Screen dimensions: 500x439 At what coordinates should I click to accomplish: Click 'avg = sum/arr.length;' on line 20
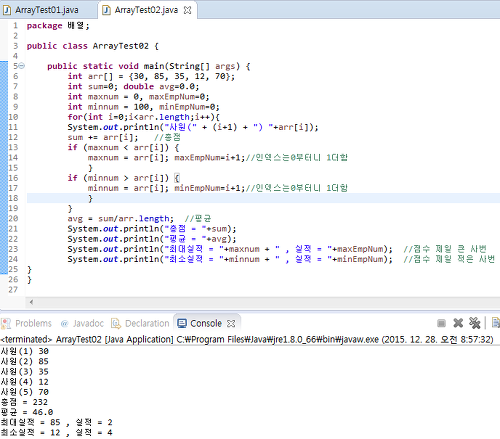(x=120, y=219)
